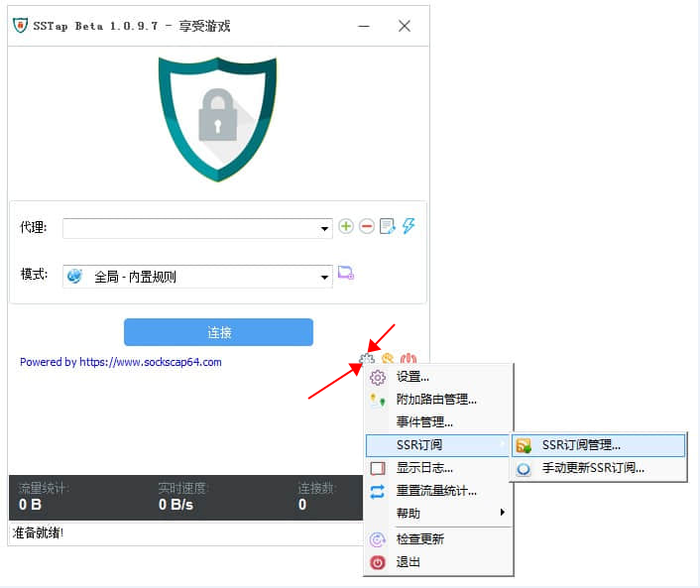The image size is (700, 588).
Task: Click the purple gear icon beside 设置
Action: 378,377
